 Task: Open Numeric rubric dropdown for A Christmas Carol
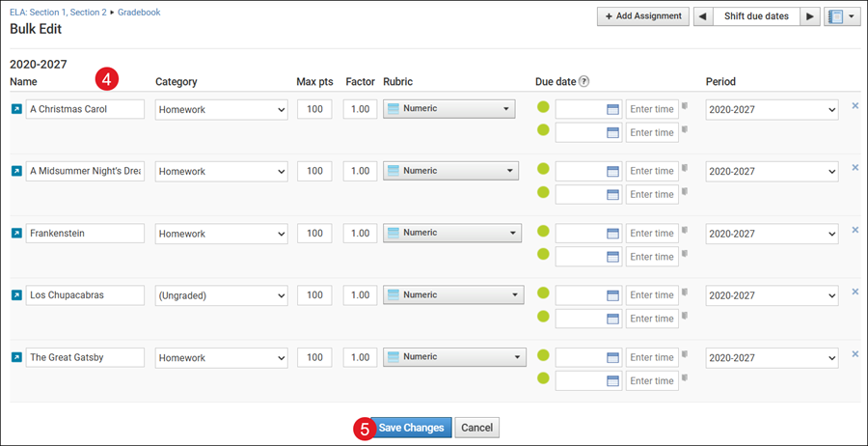point(449,109)
